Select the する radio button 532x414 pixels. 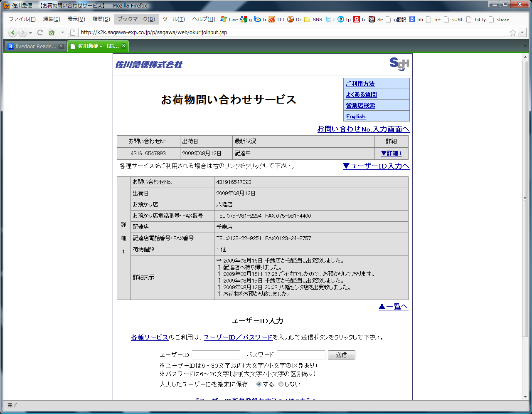tap(259, 384)
